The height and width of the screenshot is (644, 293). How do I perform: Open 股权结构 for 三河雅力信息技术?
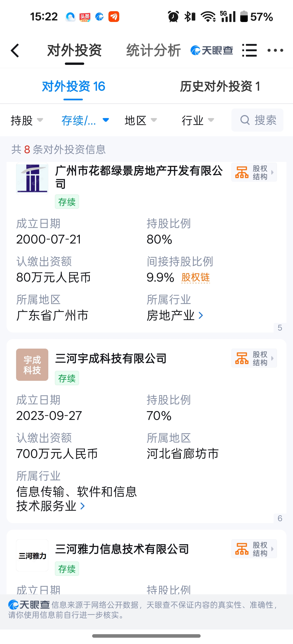[254, 549]
